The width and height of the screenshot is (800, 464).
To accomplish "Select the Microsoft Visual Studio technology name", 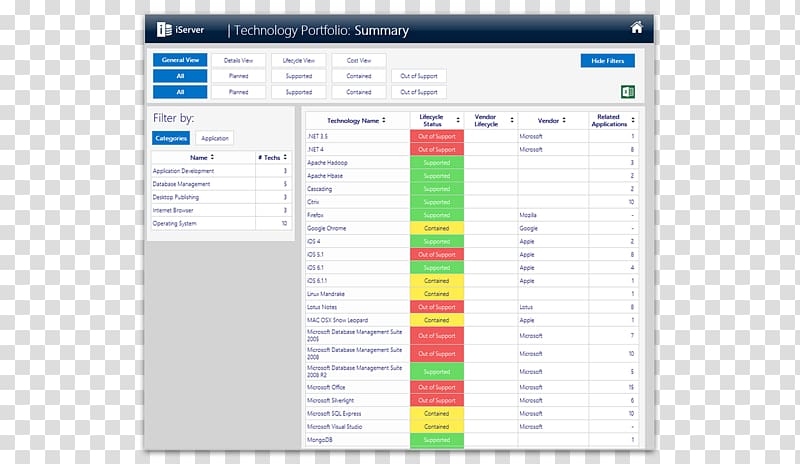I will 334,427.
